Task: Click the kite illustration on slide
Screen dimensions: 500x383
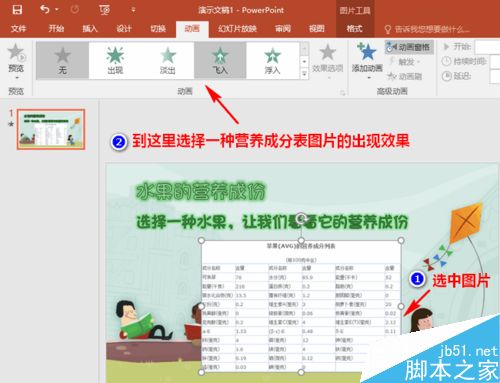Action: tap(466, 223)
